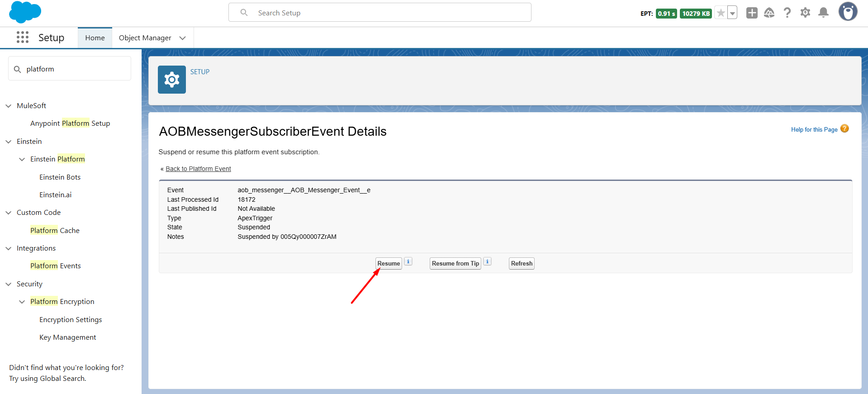Click the Help for this Page question icon

pos(844,128)
